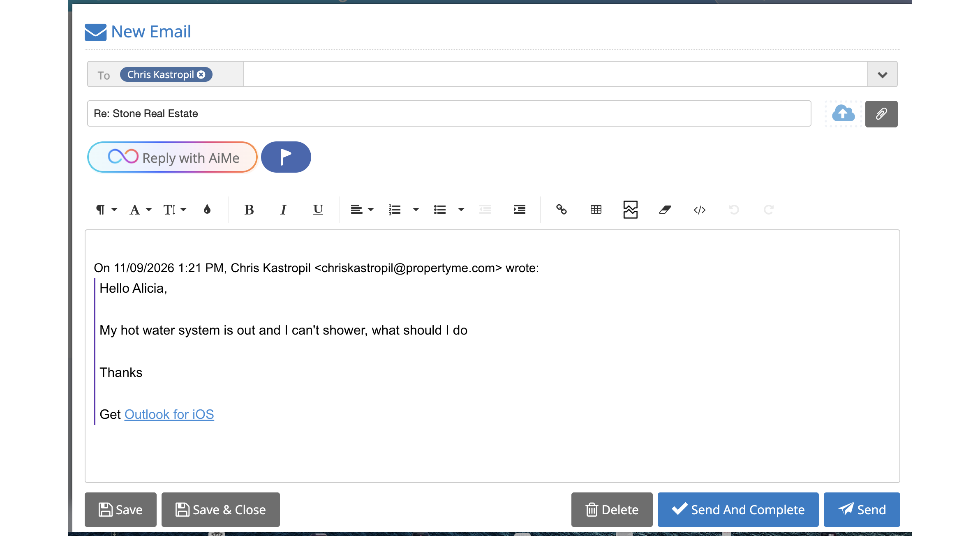Click the redo arrow icon
Viewport: 980px width, 536px height.
769,210
